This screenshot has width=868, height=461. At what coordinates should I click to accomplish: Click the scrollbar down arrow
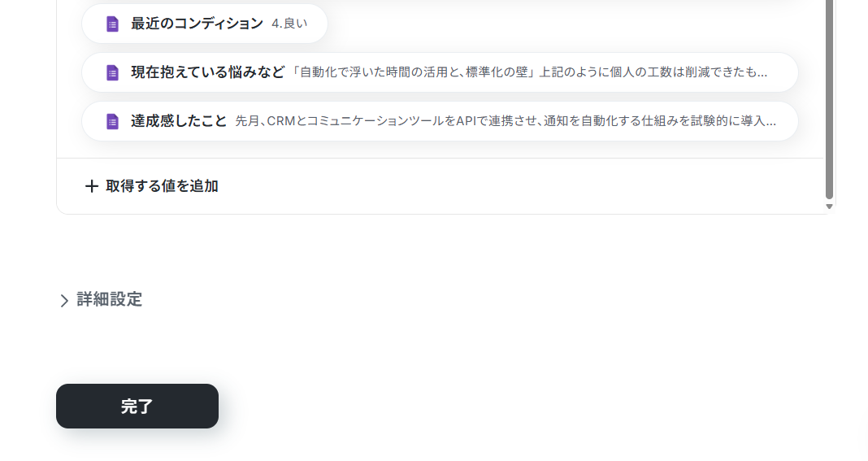coord(829,207)
